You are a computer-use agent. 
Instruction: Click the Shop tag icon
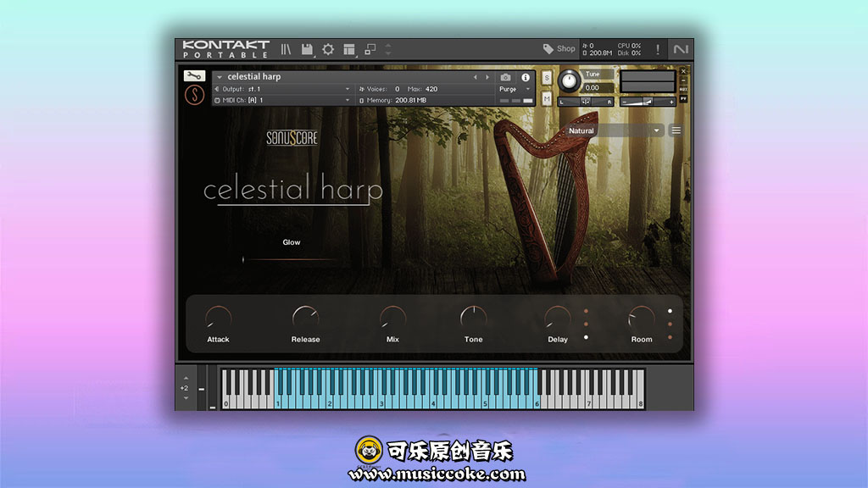548,49
